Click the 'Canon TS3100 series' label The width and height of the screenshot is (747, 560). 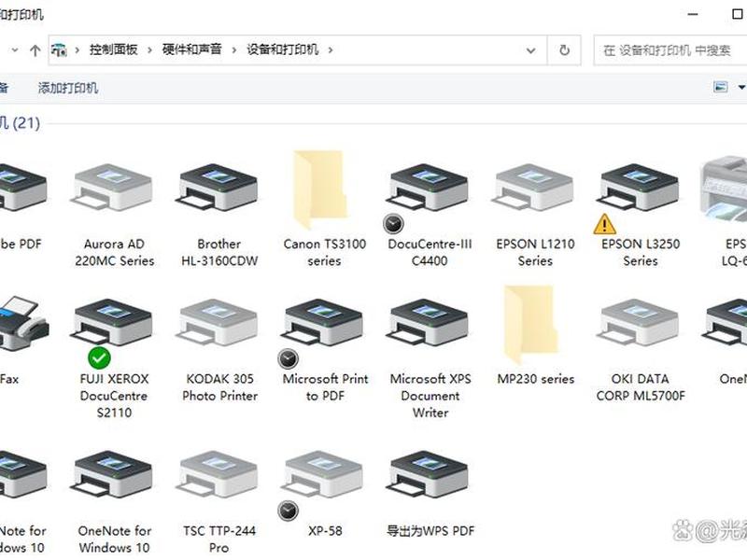324,252
